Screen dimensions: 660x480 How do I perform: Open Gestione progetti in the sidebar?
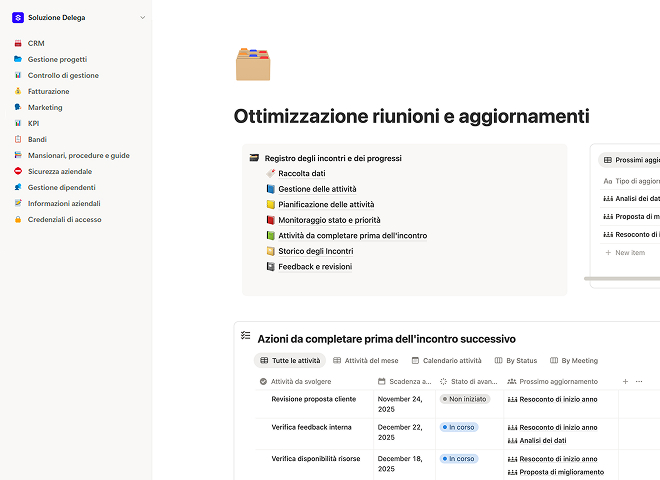pos(57,59)
